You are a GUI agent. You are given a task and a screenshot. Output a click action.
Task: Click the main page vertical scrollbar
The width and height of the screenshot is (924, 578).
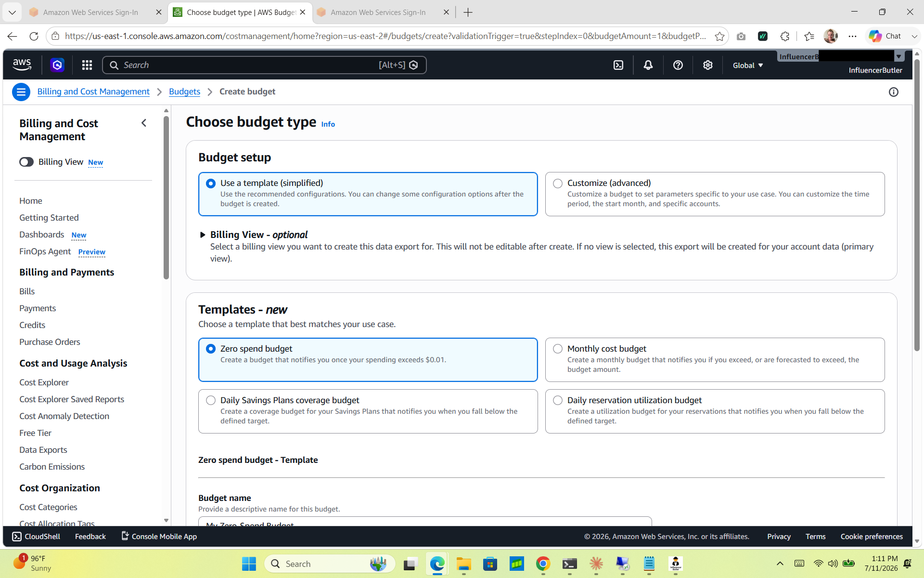click(916, 205)
